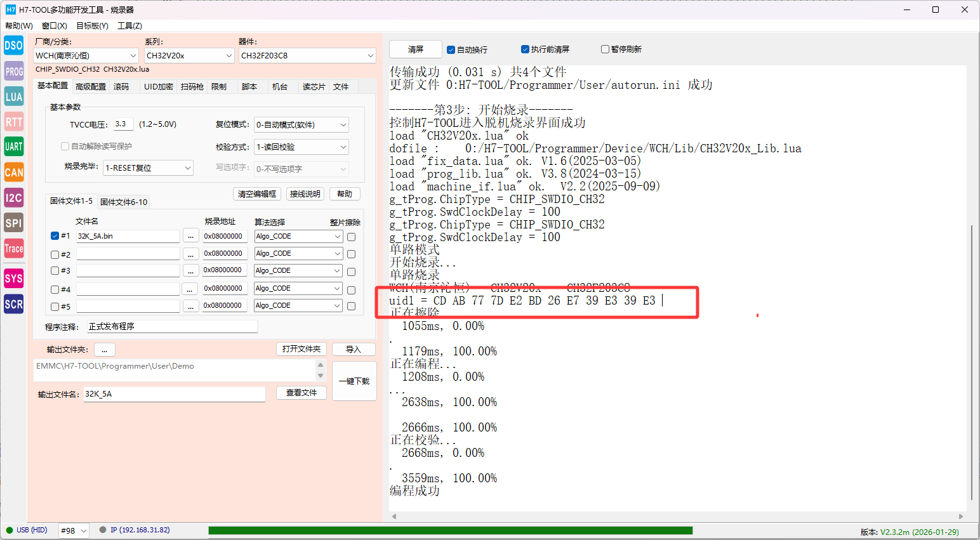Enable the 暂停刷新 checkbox

click(605, 49)
